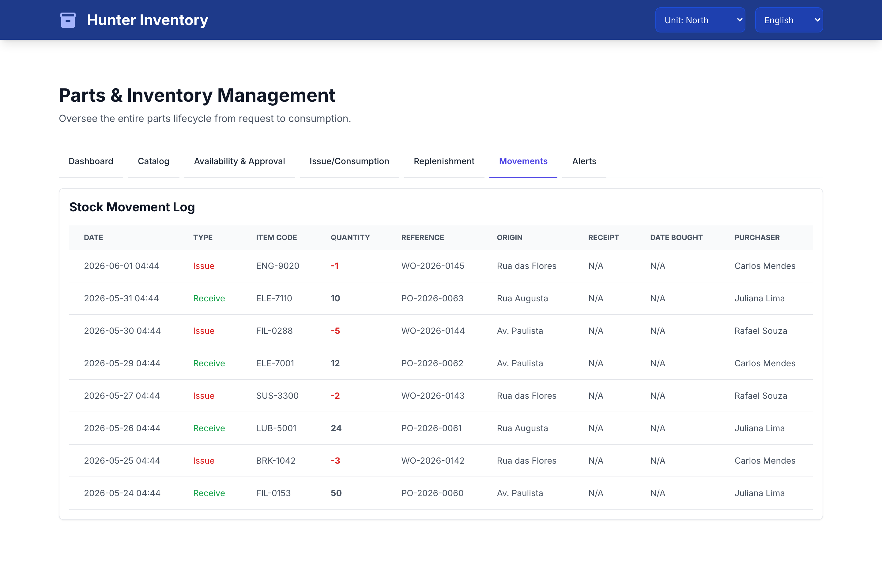882x588 pixels.
Task: Select the Issue/Consumption tab
Action: click(349, 161)
